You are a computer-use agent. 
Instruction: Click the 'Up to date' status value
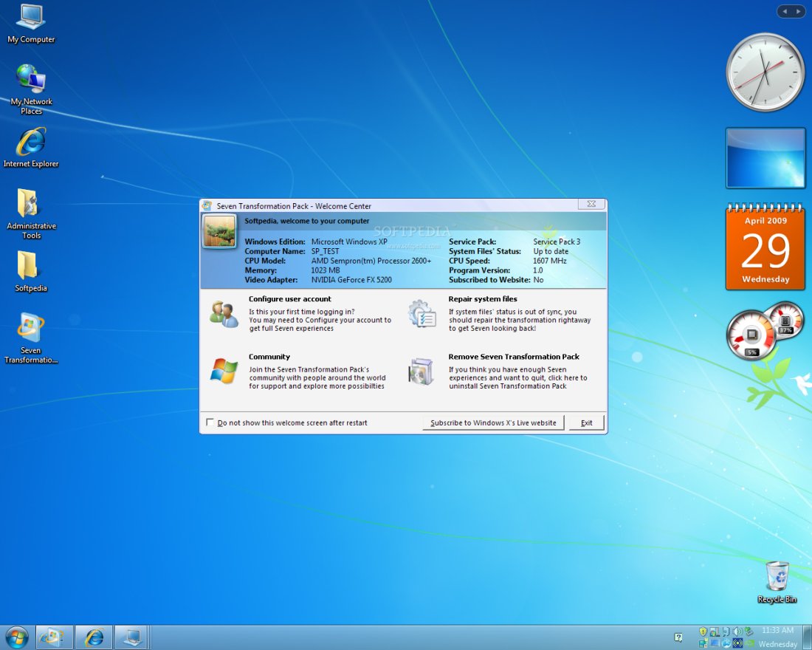551,251
